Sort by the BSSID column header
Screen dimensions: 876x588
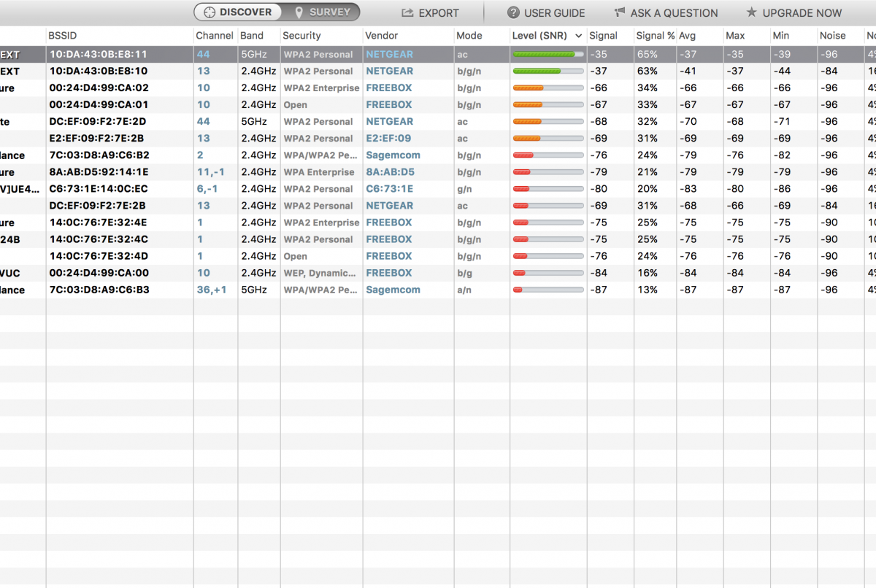coord(120,35)
